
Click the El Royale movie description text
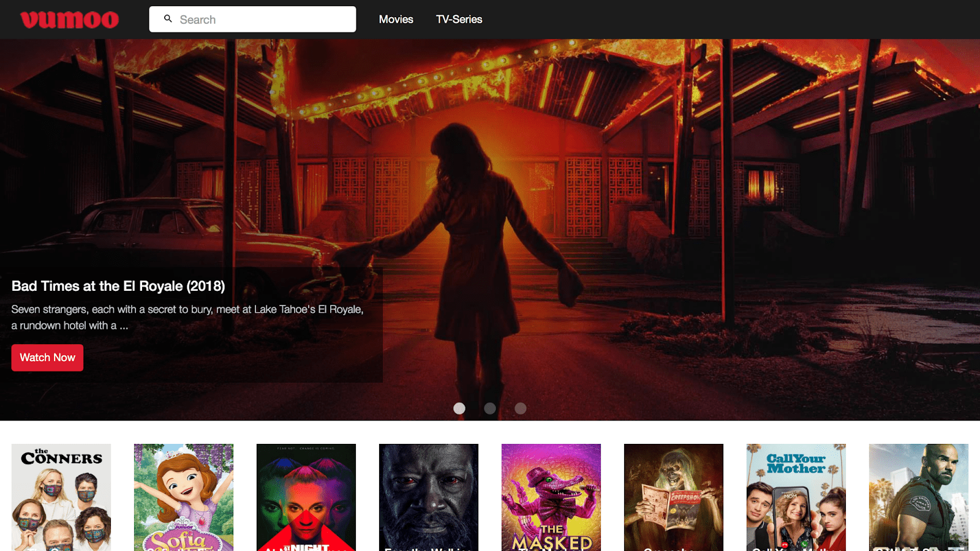coord(187,317)
